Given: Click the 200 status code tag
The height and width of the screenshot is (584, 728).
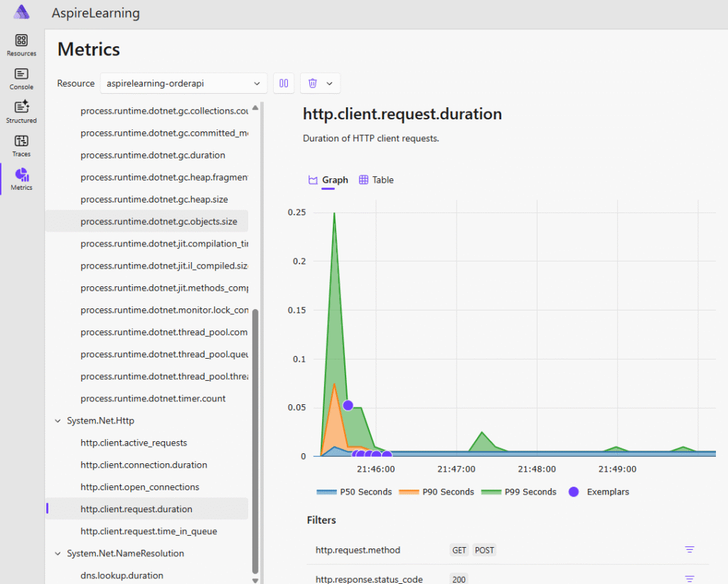Looking at the screenshot, I should click(459, 579).
